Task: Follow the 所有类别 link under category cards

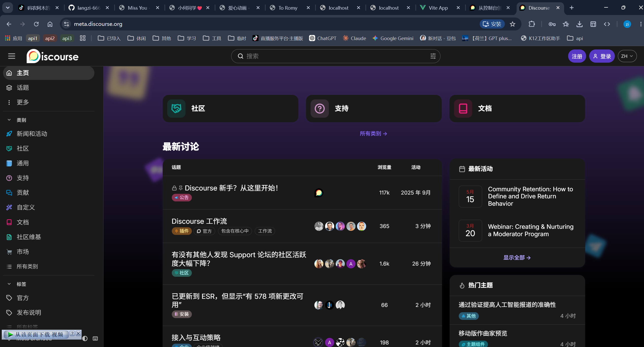Action: 373,134
